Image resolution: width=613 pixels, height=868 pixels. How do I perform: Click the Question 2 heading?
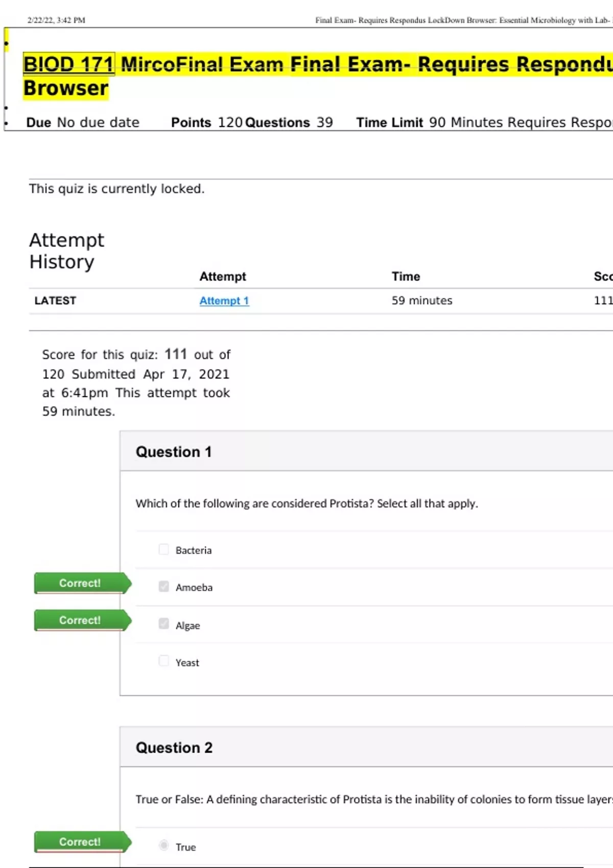coord(174,748)
